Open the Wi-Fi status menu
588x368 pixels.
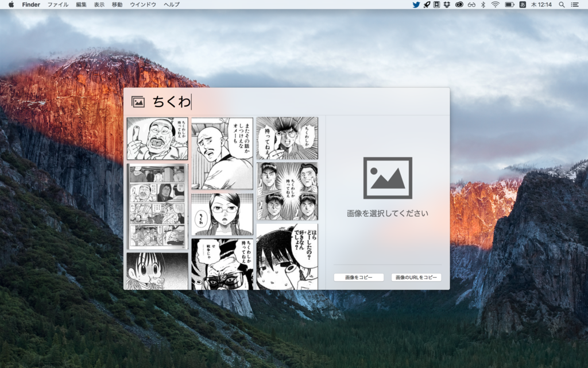[x=496, y=5]
